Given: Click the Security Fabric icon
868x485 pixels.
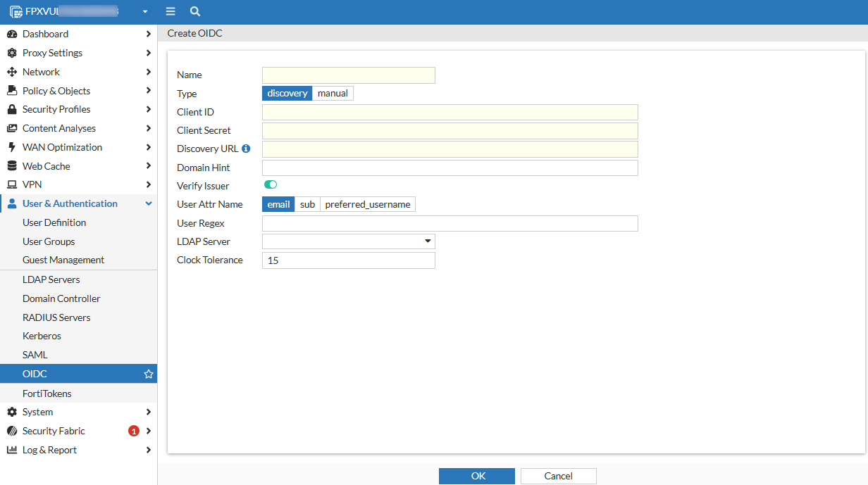Looking at the screenshot, I should (x=12, y=431).
